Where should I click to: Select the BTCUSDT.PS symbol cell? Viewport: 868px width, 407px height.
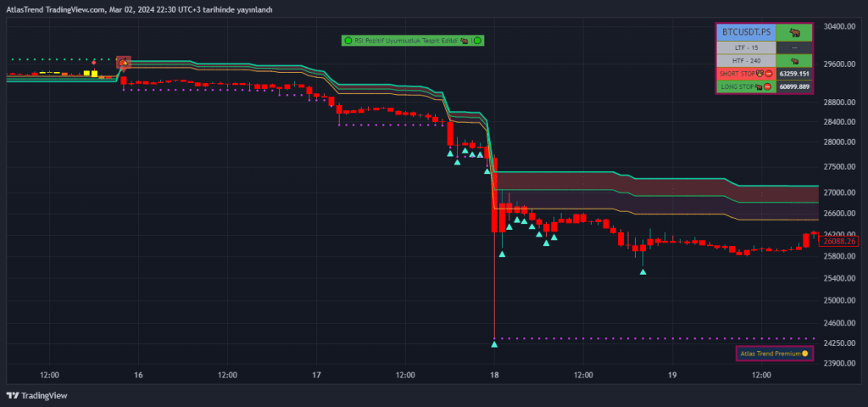(746, 33)
